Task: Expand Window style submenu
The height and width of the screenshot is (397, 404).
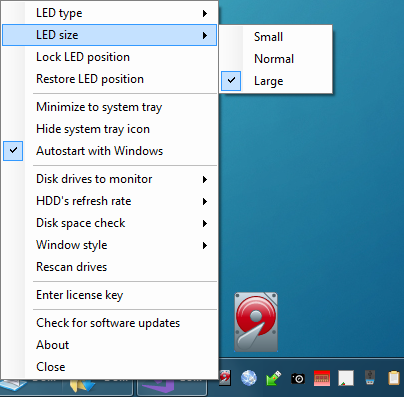Action: point(109,245)
